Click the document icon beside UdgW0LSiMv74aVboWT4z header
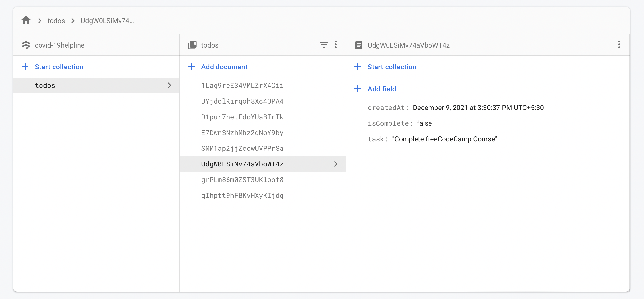Viewport: 644px width, 299px height. (x=359, y=45)
